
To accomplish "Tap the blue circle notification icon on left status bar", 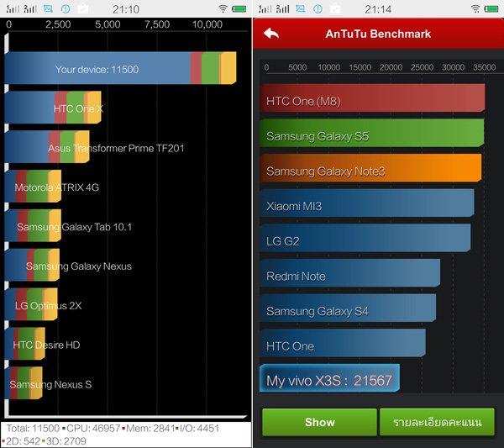I will 66,8.
